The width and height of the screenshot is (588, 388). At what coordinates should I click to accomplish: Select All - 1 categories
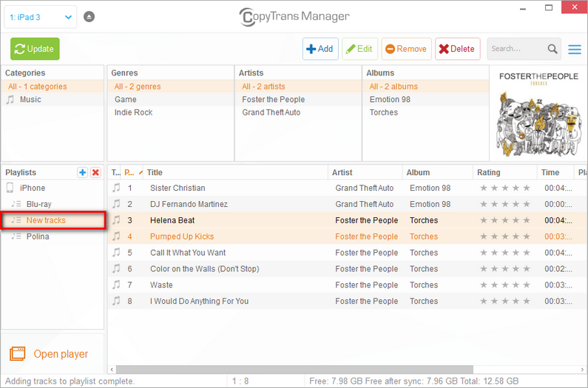pyautogui.click(x=53, y=86)
